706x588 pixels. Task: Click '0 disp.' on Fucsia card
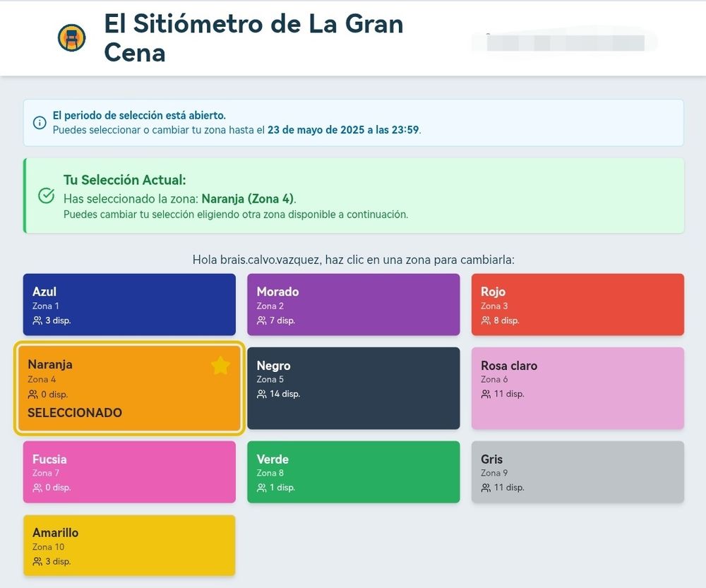point(58,488)
